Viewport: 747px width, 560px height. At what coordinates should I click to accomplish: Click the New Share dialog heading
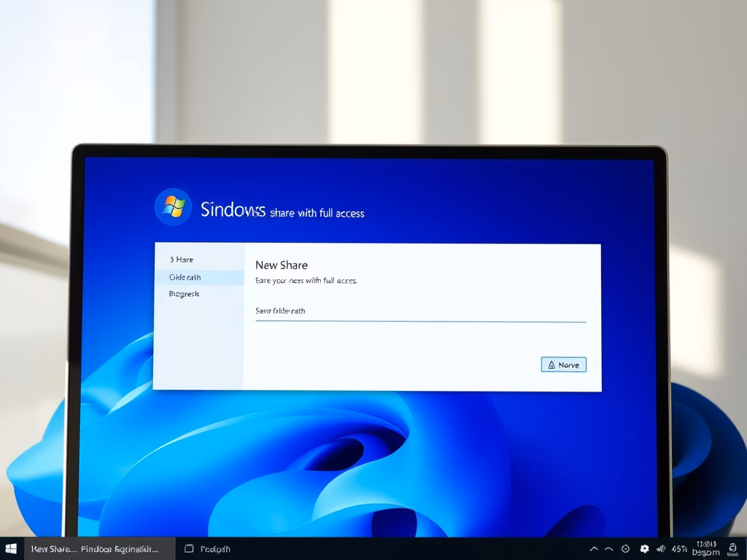click(x=282, y=265)
